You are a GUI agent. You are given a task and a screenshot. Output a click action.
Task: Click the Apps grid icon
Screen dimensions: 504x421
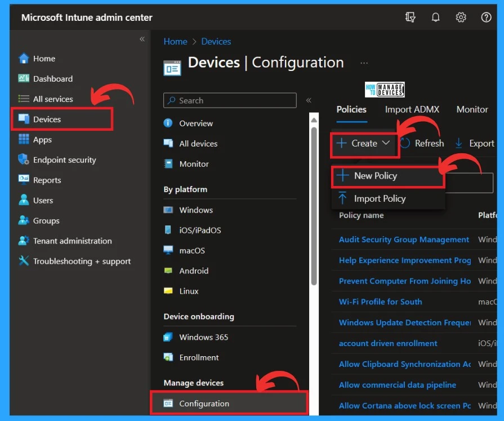[24, 139]
